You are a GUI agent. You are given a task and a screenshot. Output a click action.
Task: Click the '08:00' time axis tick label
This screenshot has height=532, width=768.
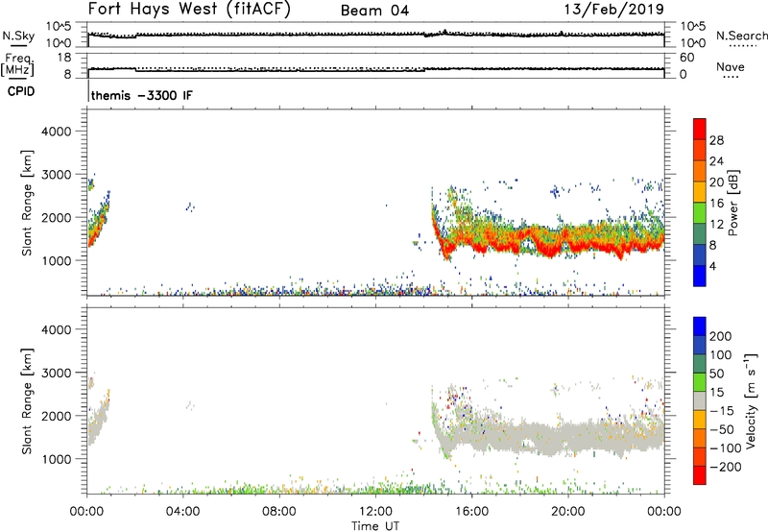(279, 512)
